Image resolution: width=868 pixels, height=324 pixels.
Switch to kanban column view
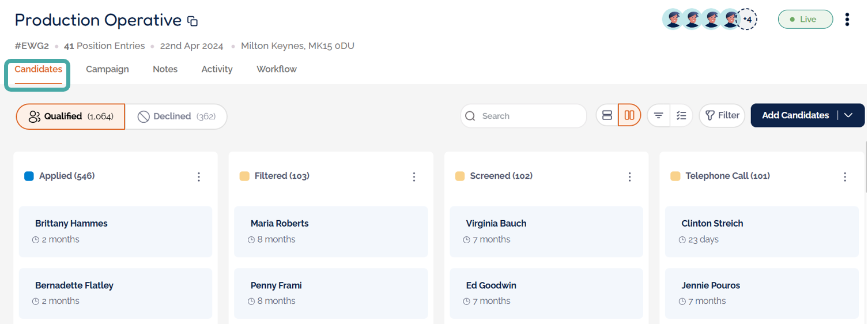pyautogui.click(x=629, y=115)
